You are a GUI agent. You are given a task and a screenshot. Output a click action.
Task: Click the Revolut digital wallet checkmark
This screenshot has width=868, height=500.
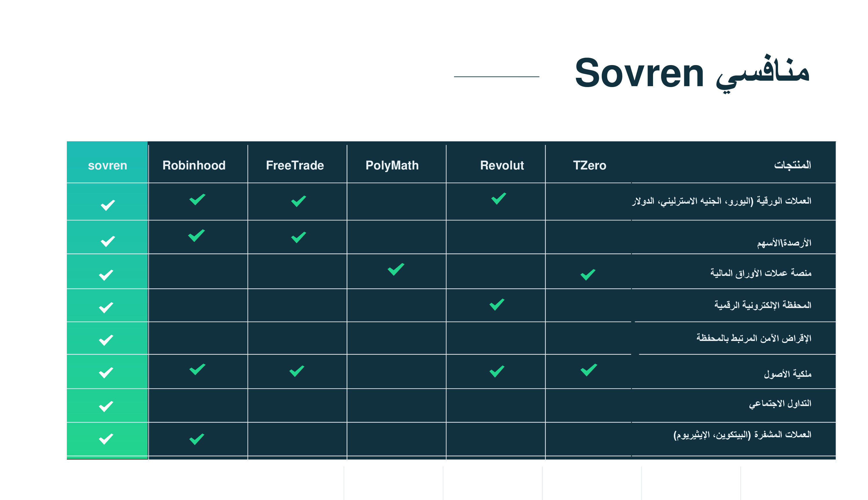pyautogui.click(x=497, y=305)
